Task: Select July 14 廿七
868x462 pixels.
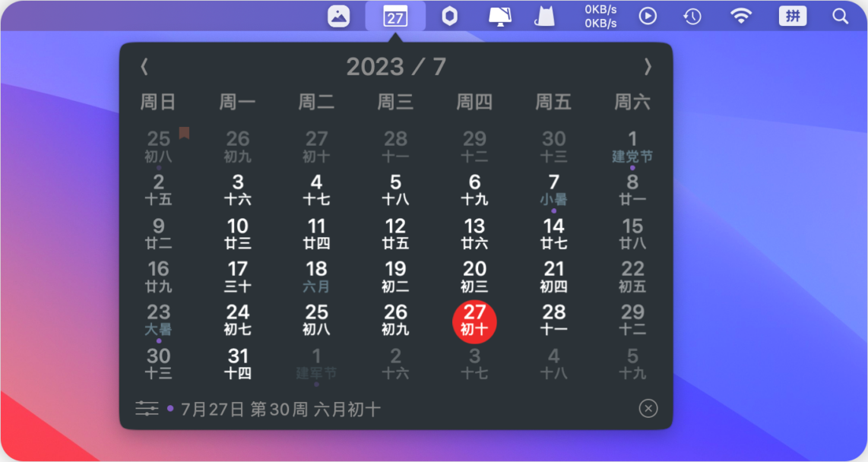Action: [553, 234]
